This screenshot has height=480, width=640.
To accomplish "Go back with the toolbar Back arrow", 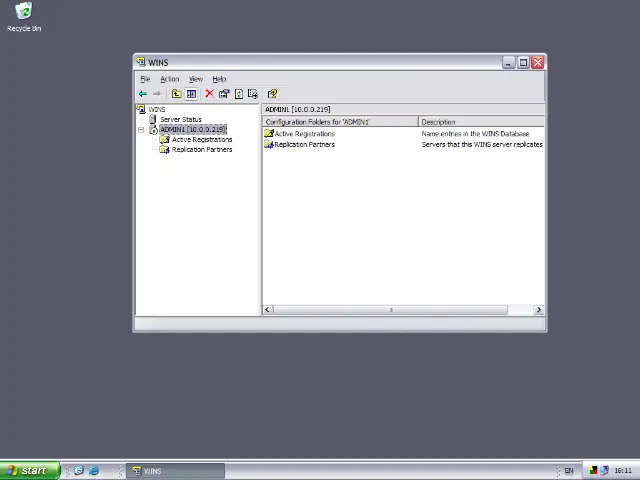I will pos(142,94).
